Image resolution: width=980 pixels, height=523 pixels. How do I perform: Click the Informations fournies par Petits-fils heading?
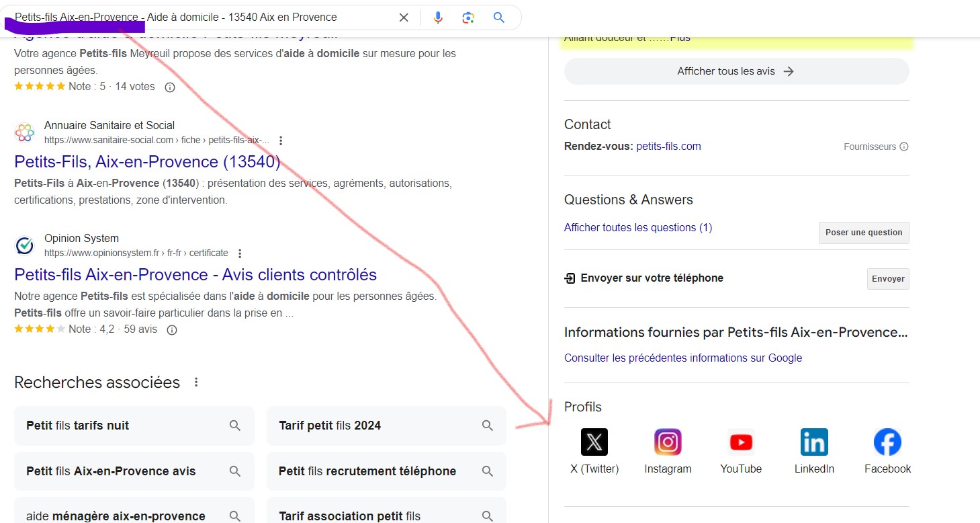736,332
